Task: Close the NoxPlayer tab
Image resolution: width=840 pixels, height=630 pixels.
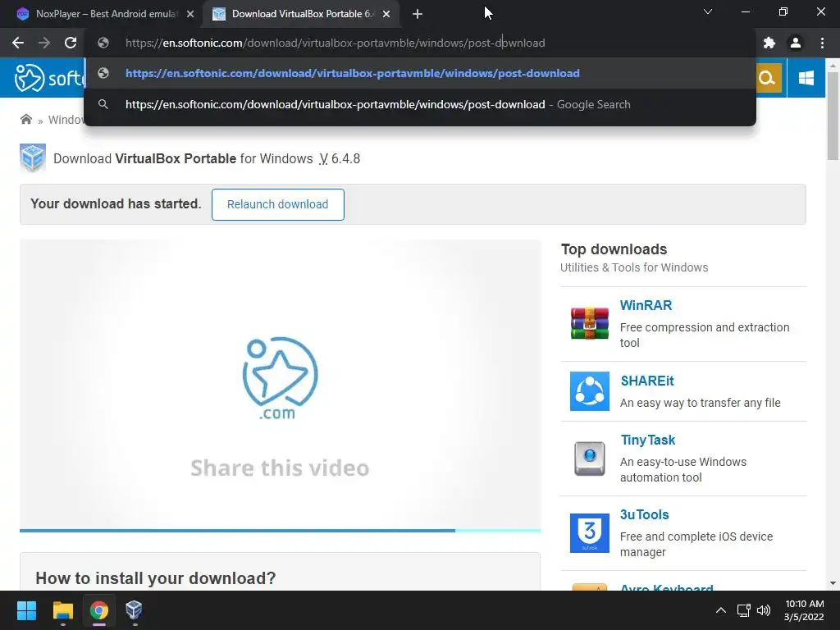Action: 190,14
